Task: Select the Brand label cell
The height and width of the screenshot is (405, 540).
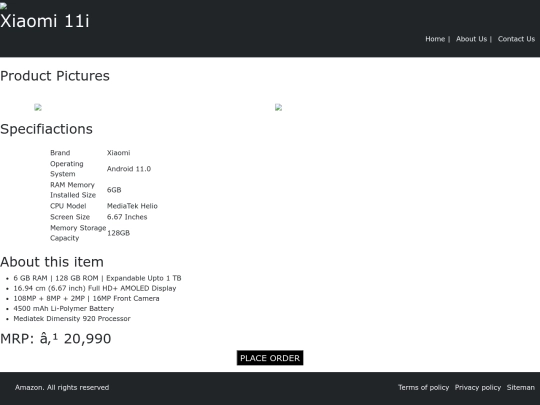Action: [60, 153]
